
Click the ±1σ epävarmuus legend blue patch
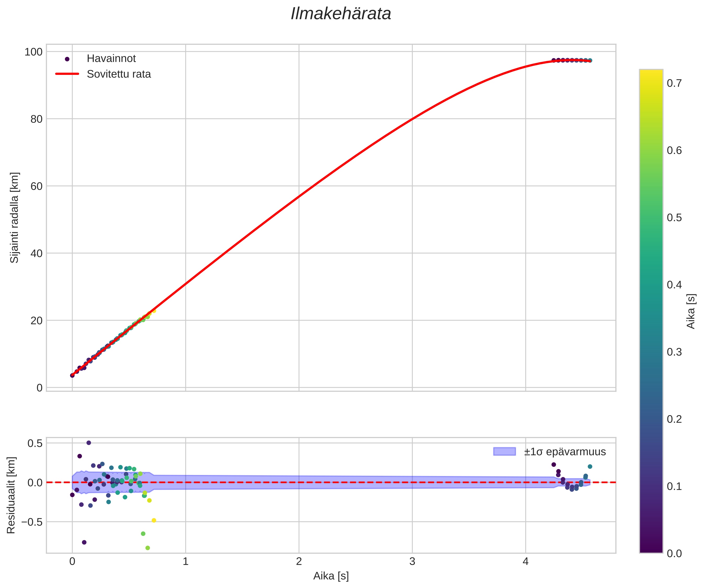504,451
